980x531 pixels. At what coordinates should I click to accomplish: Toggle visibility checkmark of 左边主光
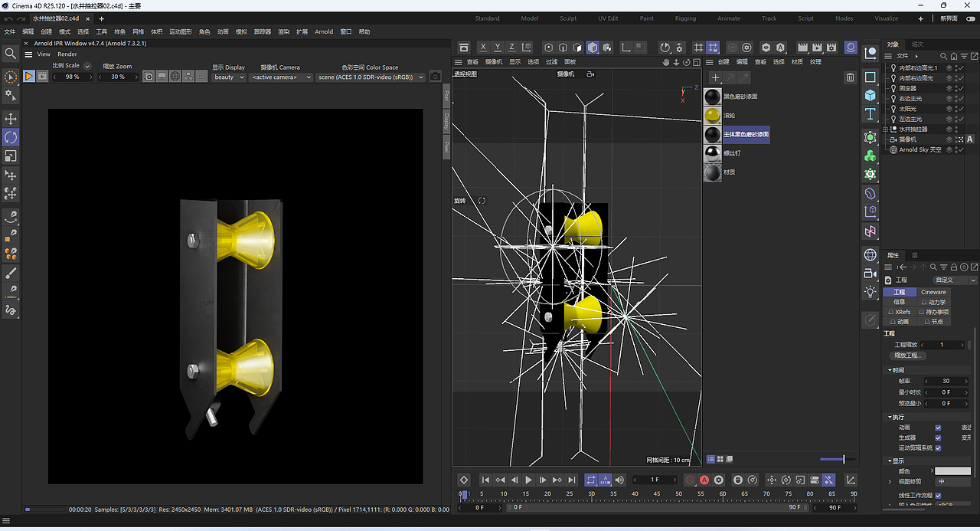pos(959,119)
